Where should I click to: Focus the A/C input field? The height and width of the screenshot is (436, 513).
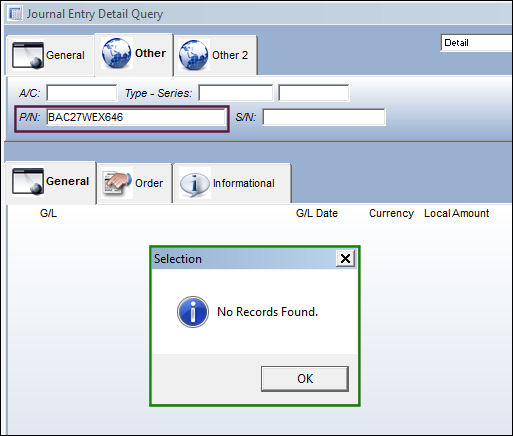click(82, 93)
